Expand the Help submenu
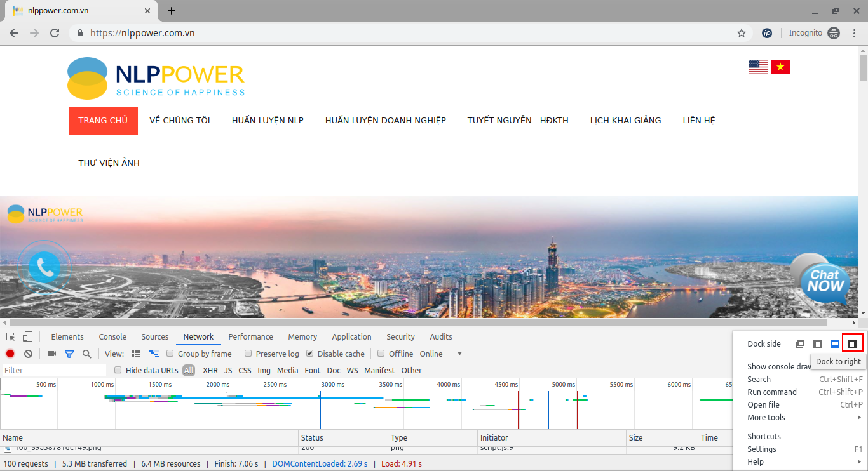The height and width of the screenshot is (471, 868). click(x=800, y=461)
